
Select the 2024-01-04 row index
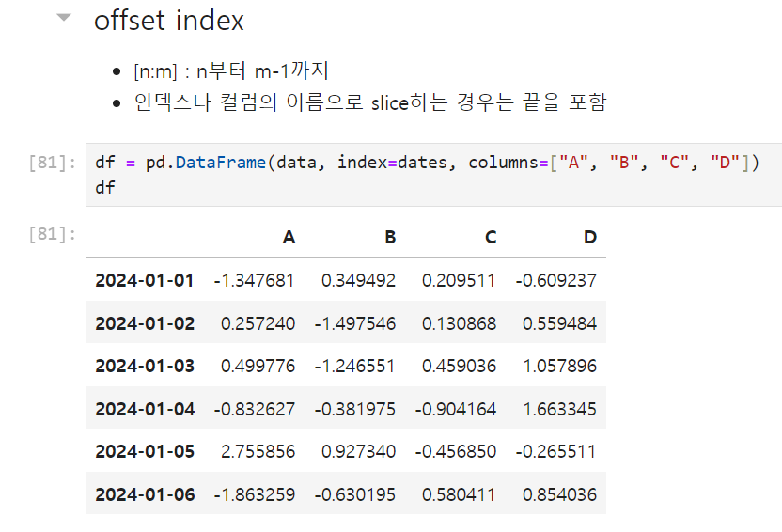[x=145, y=410]
